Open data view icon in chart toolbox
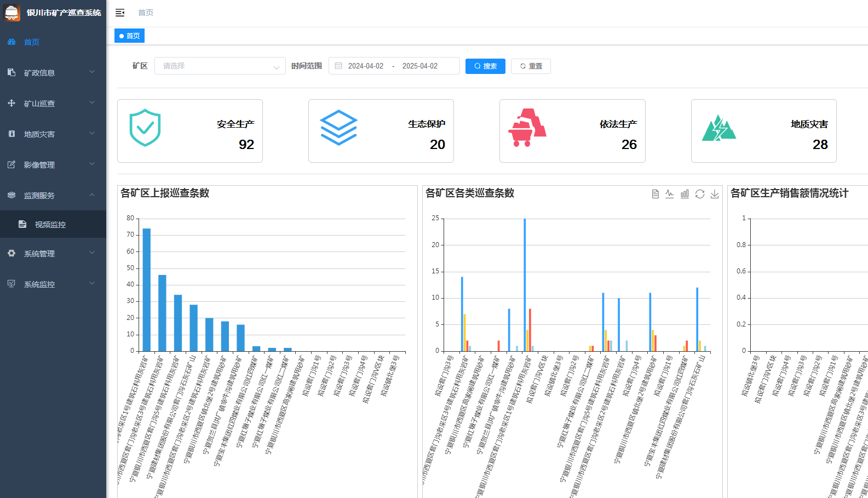 tap(655, 194)
